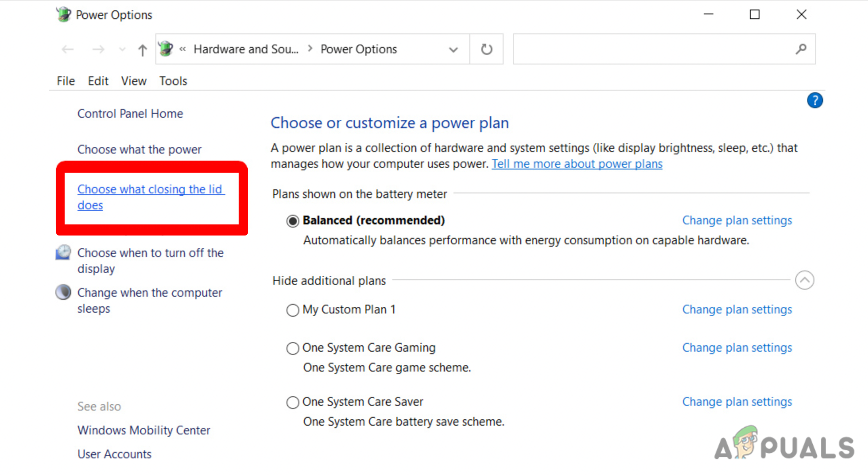
Task: Enable the One System Care Gaming plan
Action: [x=293, y=348]
